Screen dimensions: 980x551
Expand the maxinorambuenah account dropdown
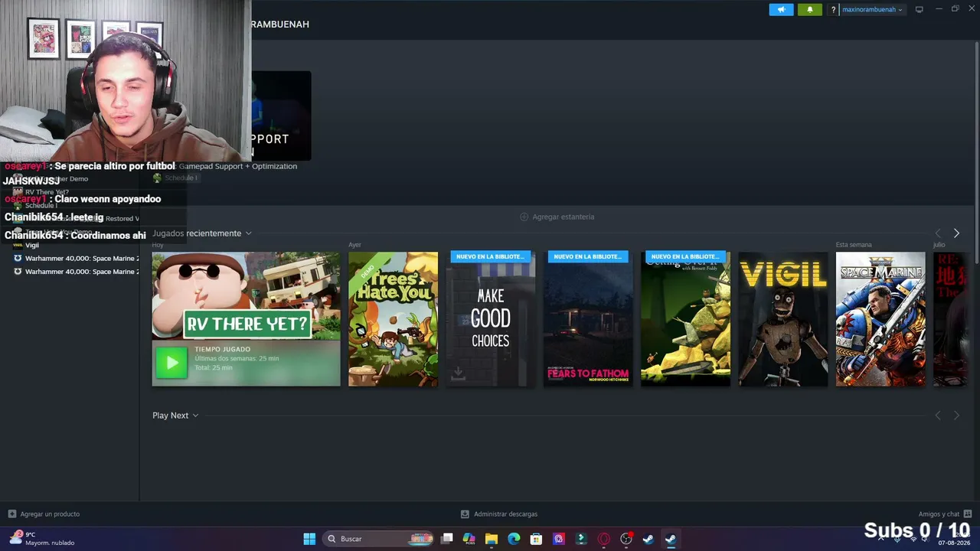tap(872, 10)
